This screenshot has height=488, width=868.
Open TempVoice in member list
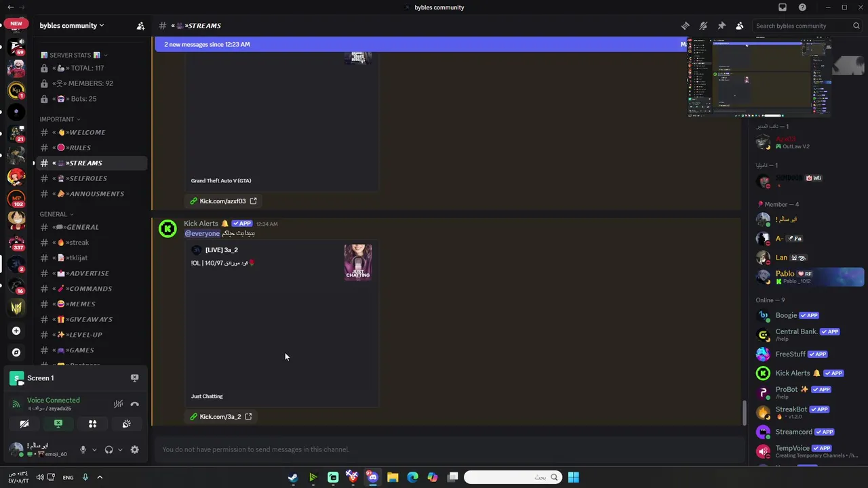click(x=810, y=451)
